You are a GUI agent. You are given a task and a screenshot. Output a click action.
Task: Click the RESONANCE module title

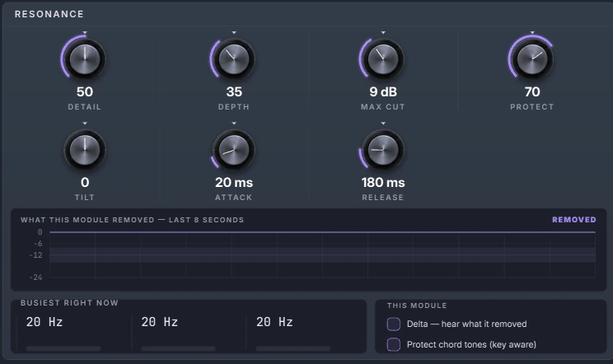[x=49, y=14]
